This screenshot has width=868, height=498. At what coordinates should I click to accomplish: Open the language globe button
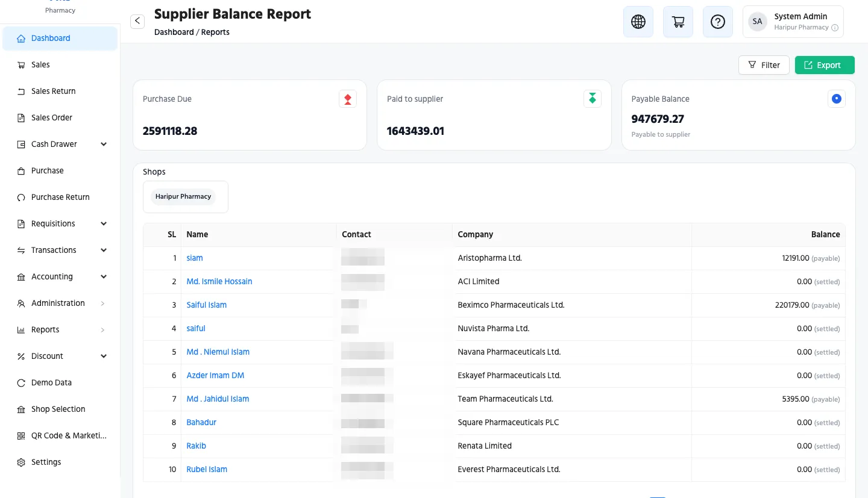[638, 22]
